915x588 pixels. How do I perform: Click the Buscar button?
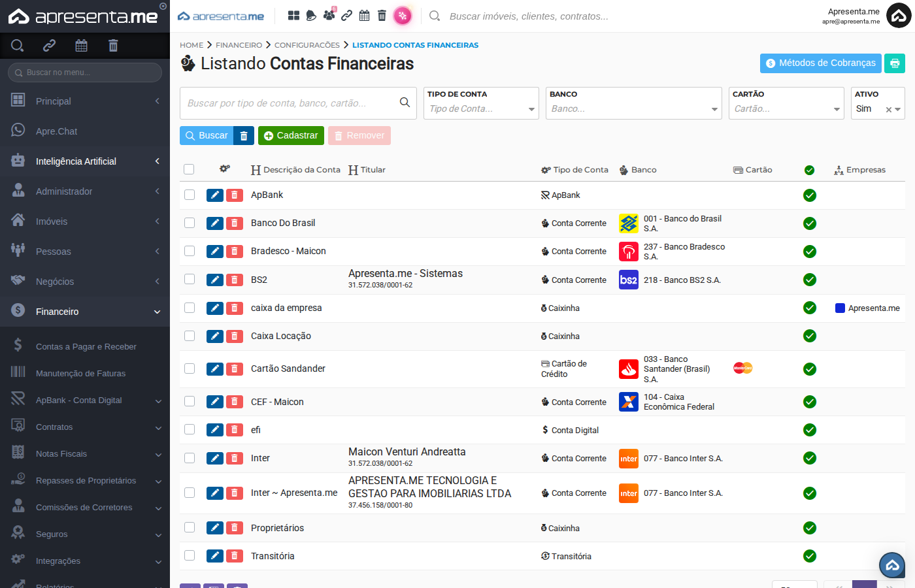coord(207,135)
